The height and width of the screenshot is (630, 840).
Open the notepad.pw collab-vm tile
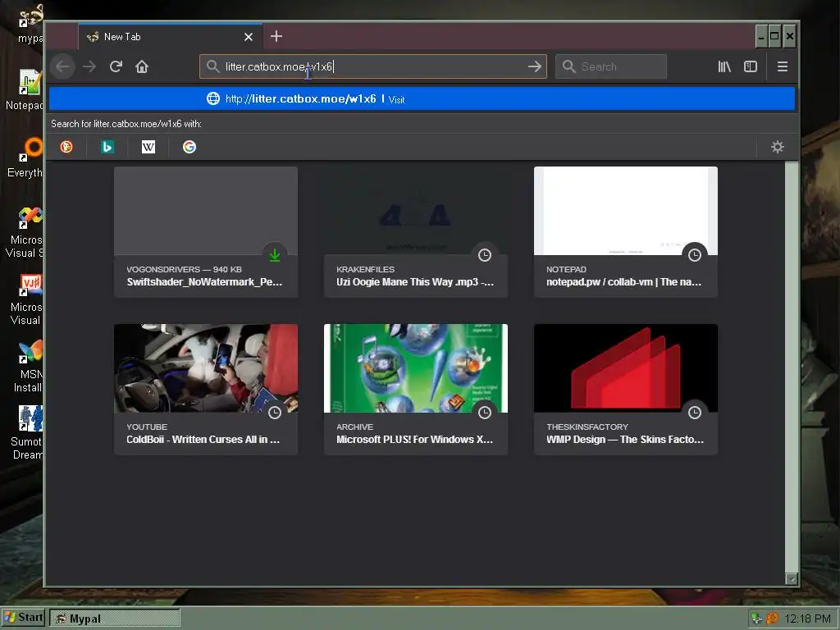click(x=626, y=232)
